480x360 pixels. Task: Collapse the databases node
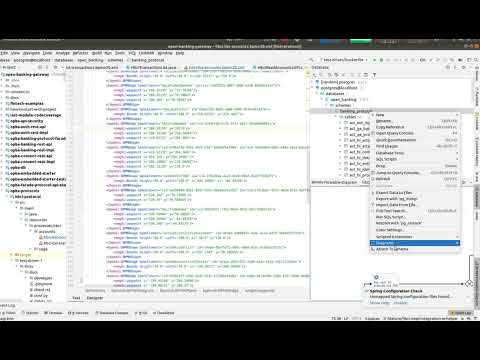pyautogui.click(x=317, y=94)
